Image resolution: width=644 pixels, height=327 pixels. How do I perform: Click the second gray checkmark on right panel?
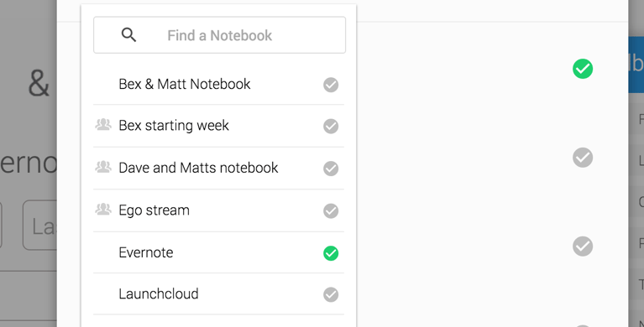click(583, 247)
